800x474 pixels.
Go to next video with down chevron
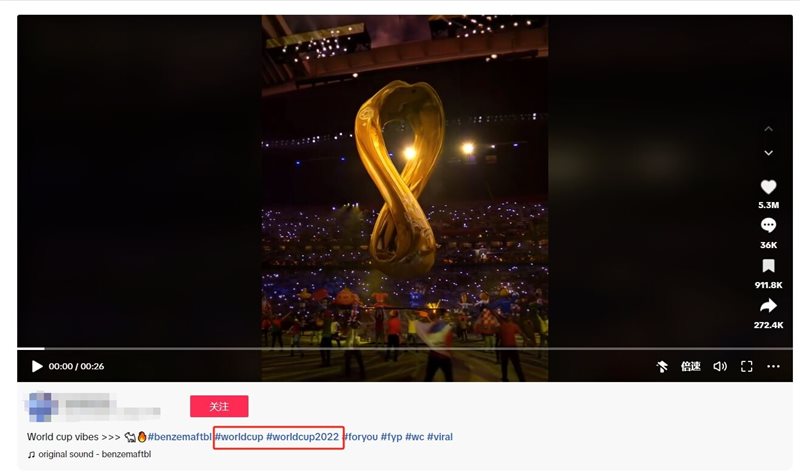pyautogui.click(x=768, y=153)
